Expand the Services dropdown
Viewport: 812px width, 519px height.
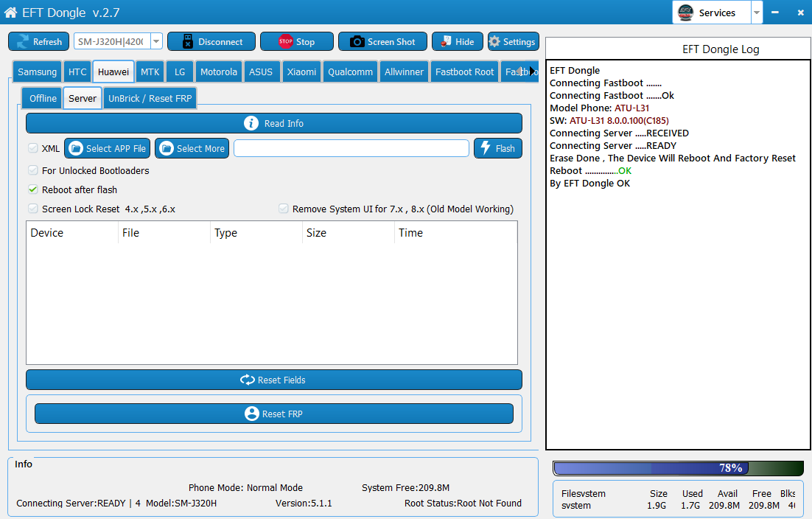click(755, 13)
